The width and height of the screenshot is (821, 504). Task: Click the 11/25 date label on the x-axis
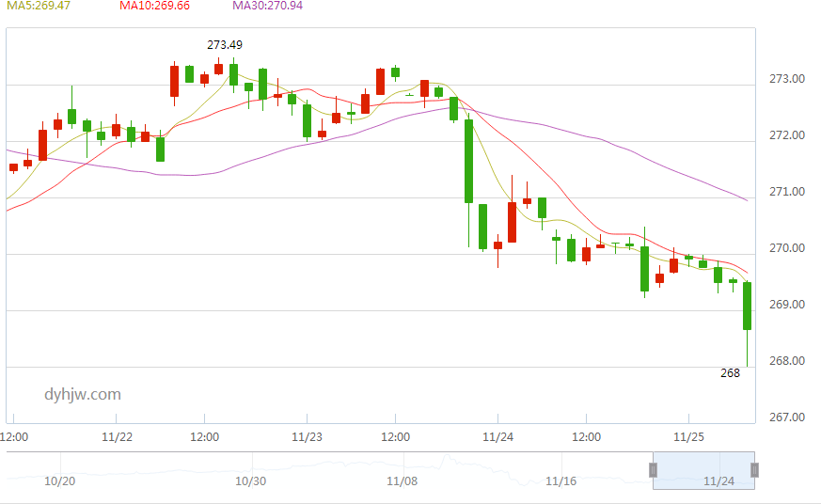click(688, 437)
